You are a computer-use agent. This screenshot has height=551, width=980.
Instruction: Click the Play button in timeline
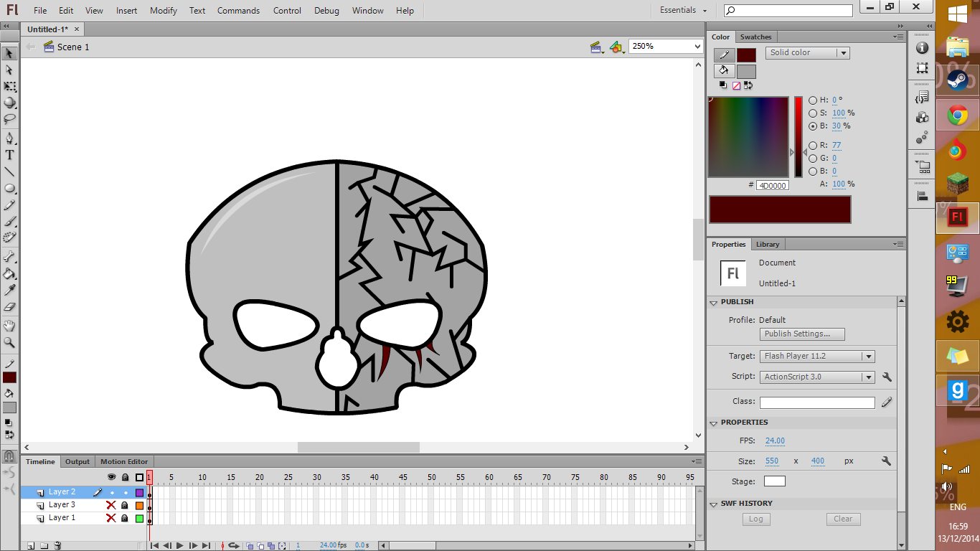click(x=180, y=546)
